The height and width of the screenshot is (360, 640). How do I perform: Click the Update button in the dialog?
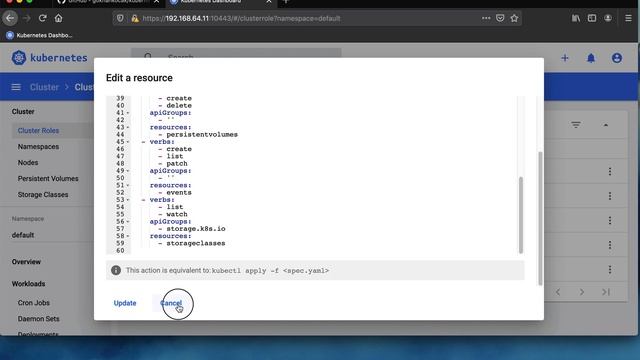tap(125, 303)
